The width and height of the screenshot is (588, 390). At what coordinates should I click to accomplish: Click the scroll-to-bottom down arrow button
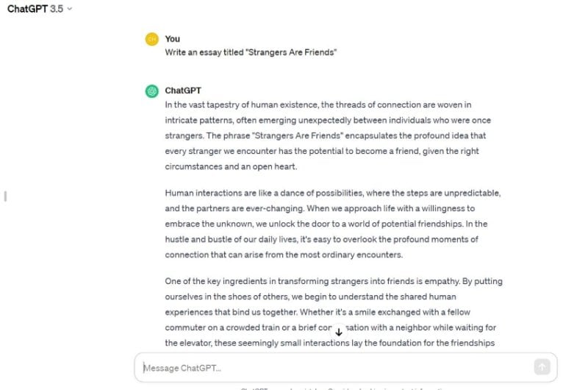point(339,332)
